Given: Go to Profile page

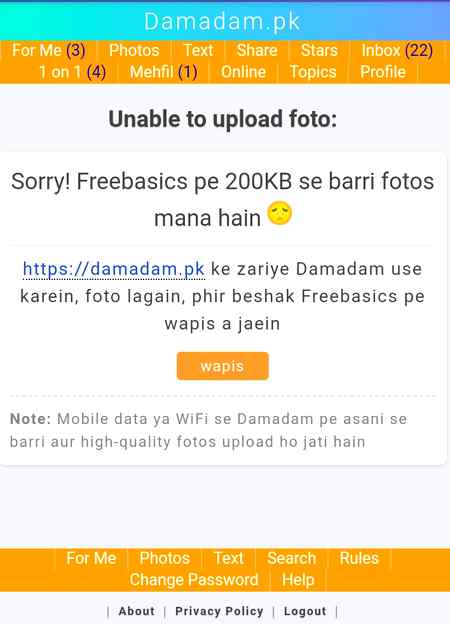Looking at the screenshot, I should coord(383,72).
